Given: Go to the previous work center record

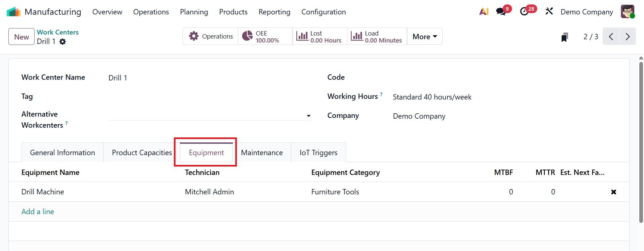Looking at the screenshot, I should coord(611,37).
